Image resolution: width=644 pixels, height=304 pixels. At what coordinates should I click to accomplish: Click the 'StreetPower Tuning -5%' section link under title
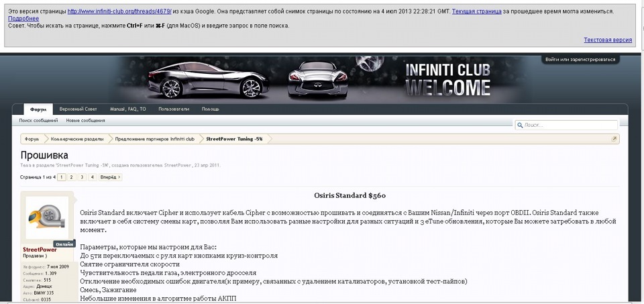click(81, 166)
